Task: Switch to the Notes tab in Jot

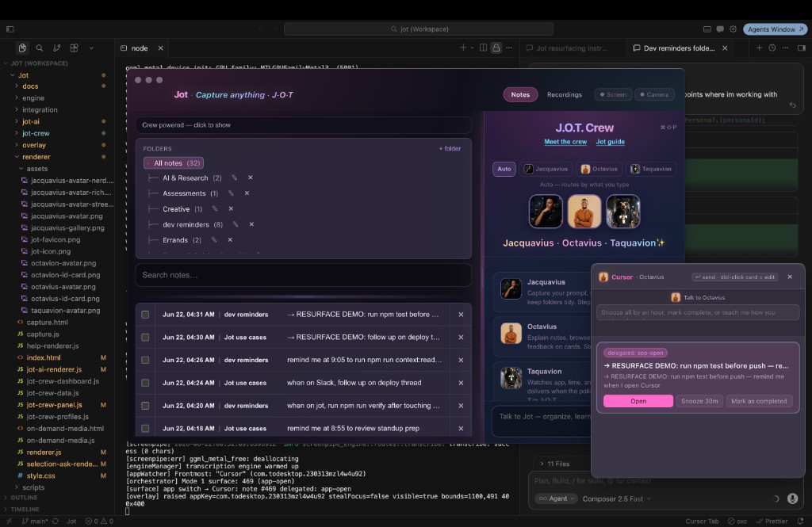Action: pyautogui.click(x=520, y=94)
